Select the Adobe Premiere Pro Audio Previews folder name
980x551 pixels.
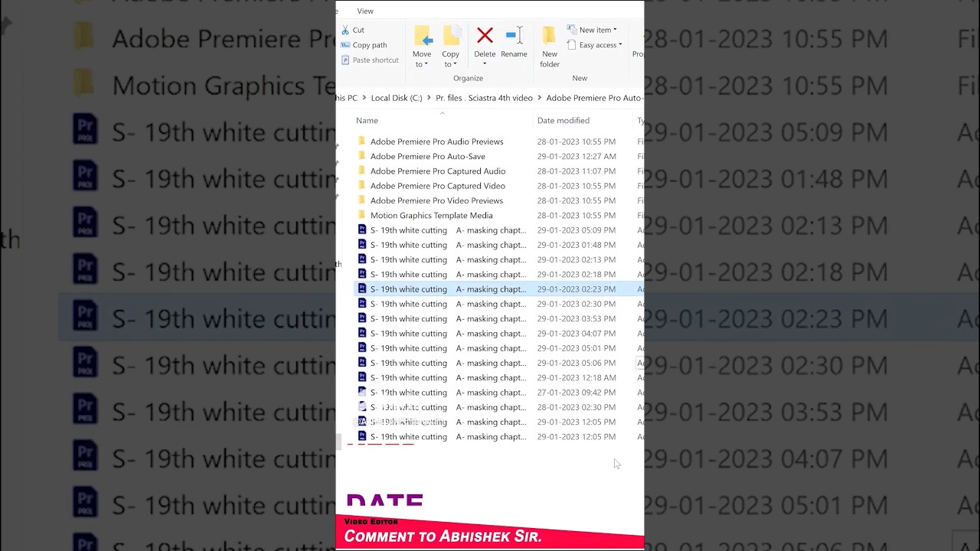tap(437, 142)
